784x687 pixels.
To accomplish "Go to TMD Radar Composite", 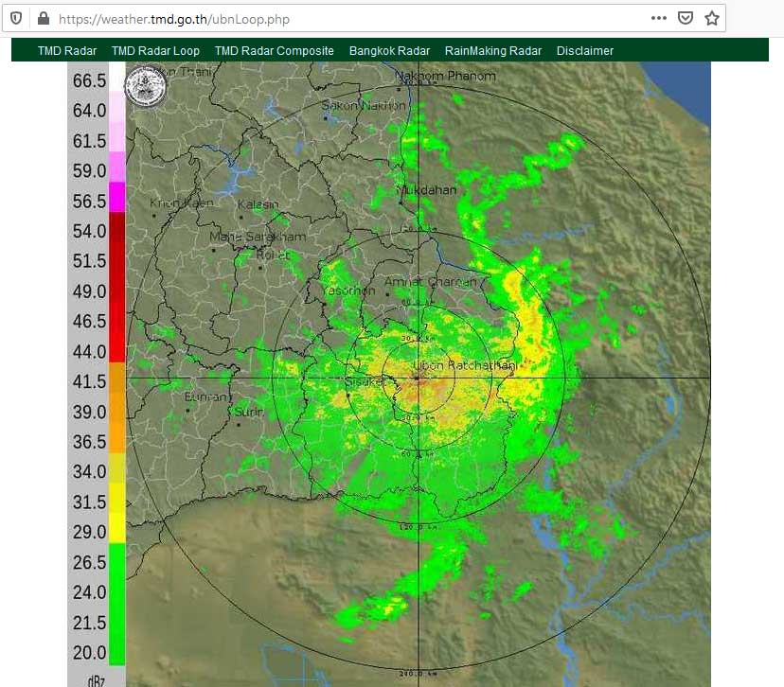I will (x=274, y=51).
